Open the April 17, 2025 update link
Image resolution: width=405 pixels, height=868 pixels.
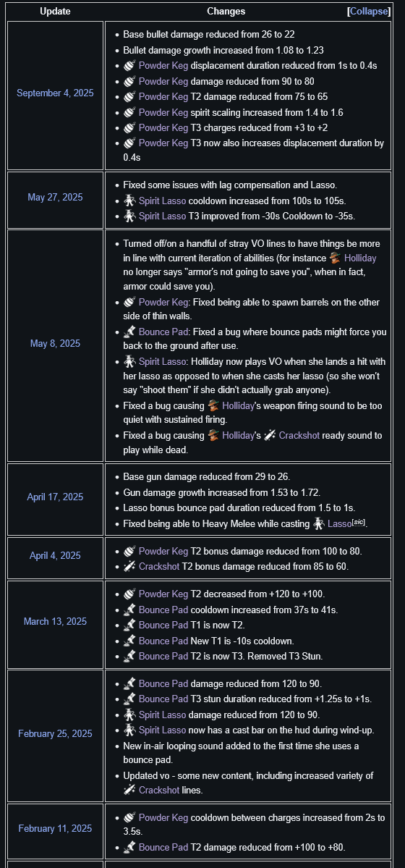(x=55, y=497)
